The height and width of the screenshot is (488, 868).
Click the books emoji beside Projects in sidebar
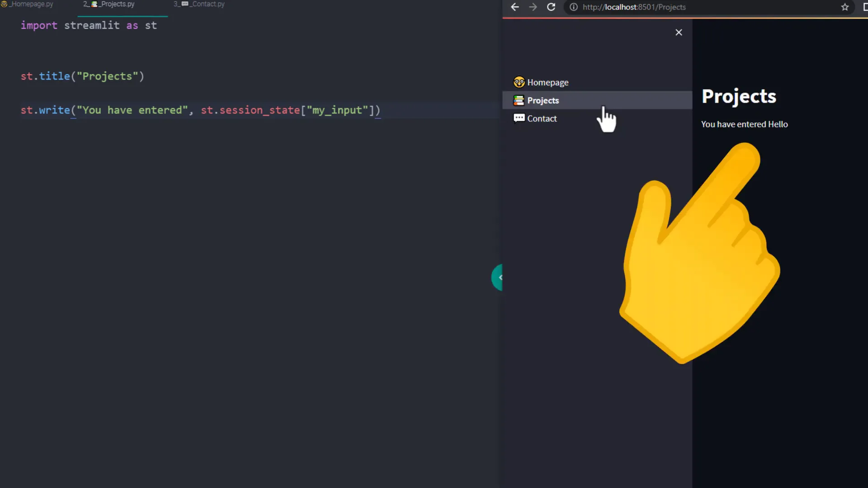518,100
